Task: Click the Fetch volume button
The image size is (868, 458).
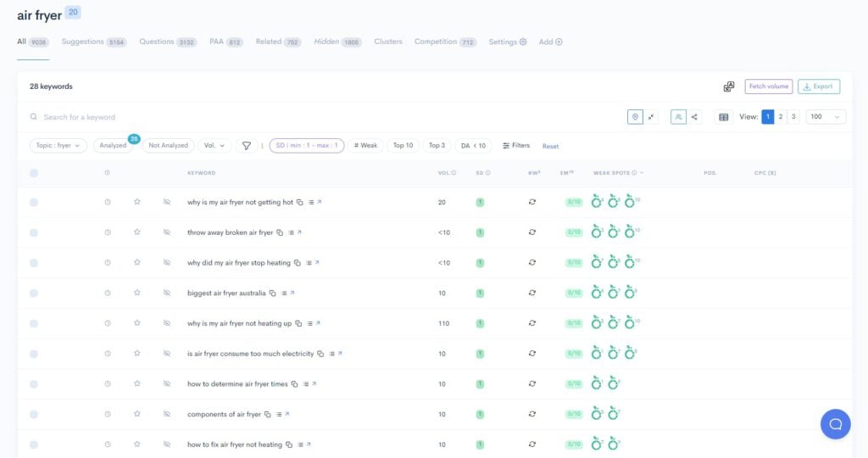Action: (x=768, y=87)
